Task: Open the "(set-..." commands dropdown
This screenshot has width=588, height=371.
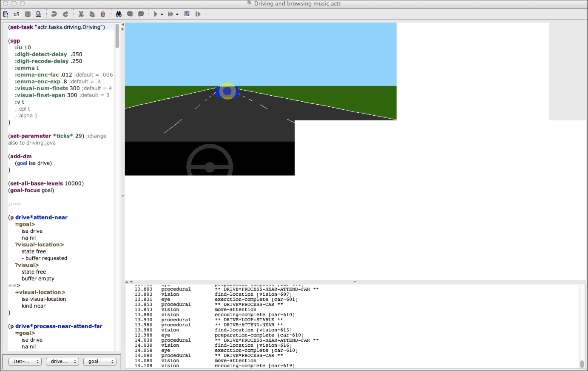Action: coord(25,361)
